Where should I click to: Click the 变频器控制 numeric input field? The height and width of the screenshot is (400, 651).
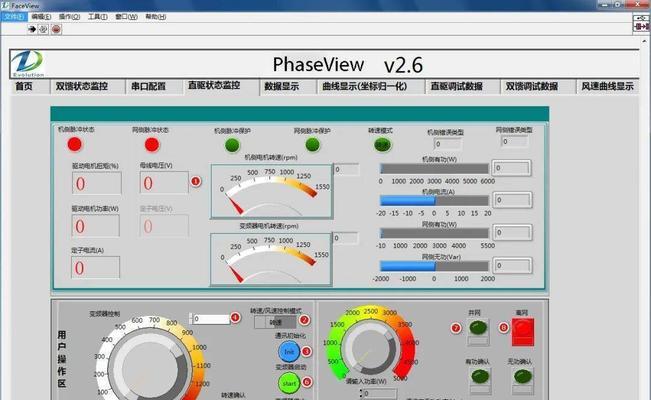[211, 319]
